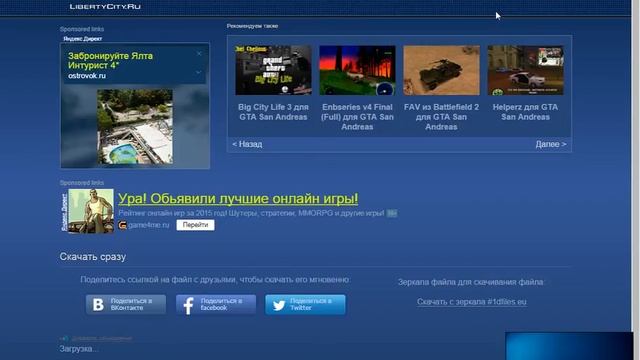Share via the facebook button

pyautogui.click(x=216, y=304)
